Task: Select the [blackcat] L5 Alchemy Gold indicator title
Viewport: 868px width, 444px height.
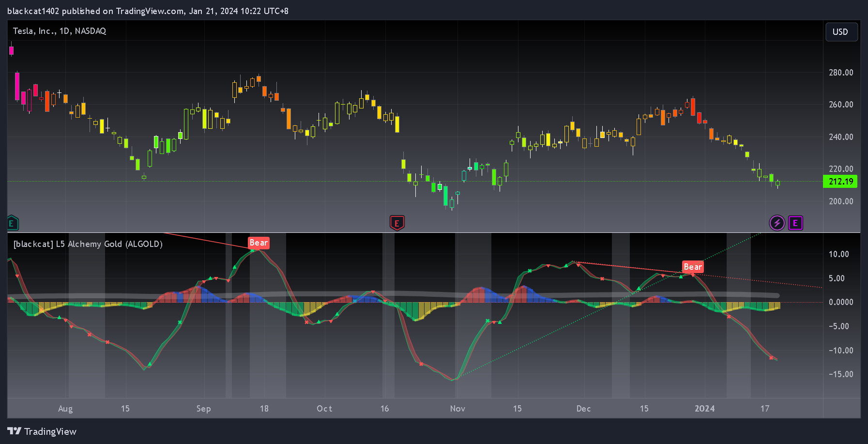Action: (x=88, y=244)
